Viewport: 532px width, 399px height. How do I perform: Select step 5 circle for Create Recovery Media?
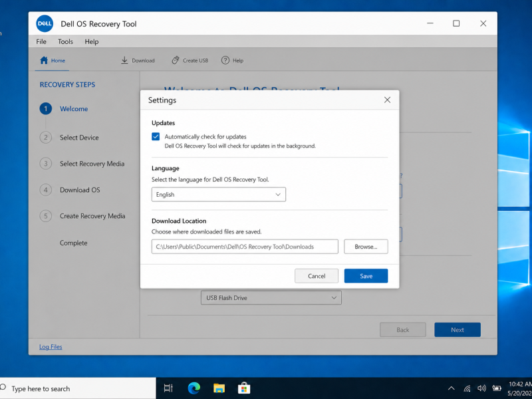coord(46,215)
